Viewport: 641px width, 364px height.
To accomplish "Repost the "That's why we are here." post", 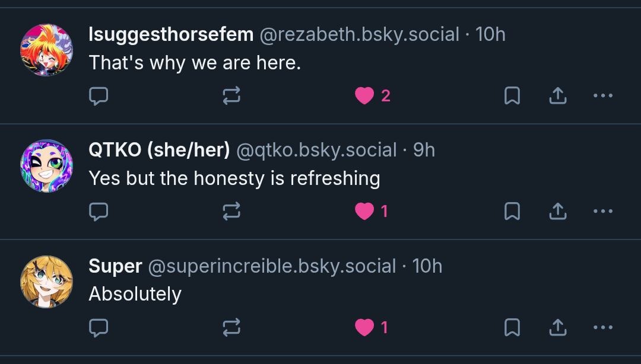I will pos(231,96).
